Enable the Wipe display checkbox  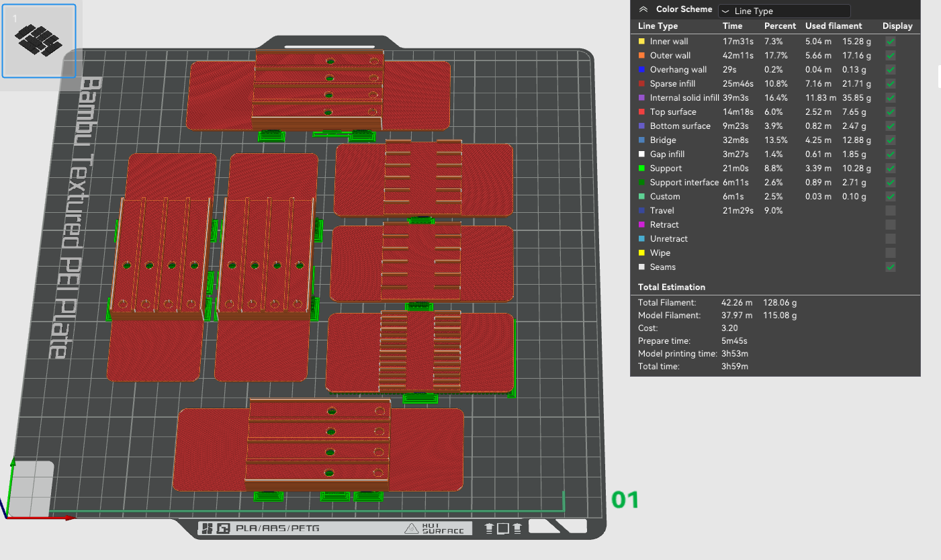point(890,253)
